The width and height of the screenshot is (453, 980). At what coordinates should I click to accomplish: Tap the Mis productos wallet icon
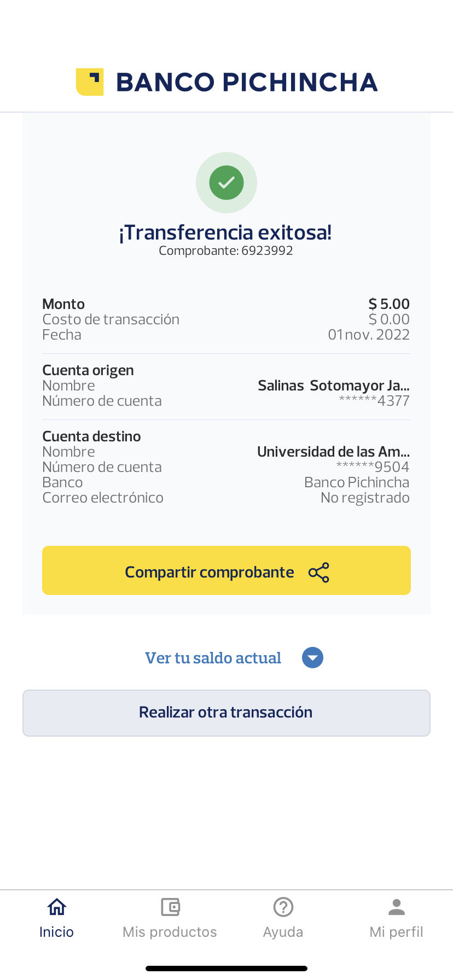click(170, 907)
